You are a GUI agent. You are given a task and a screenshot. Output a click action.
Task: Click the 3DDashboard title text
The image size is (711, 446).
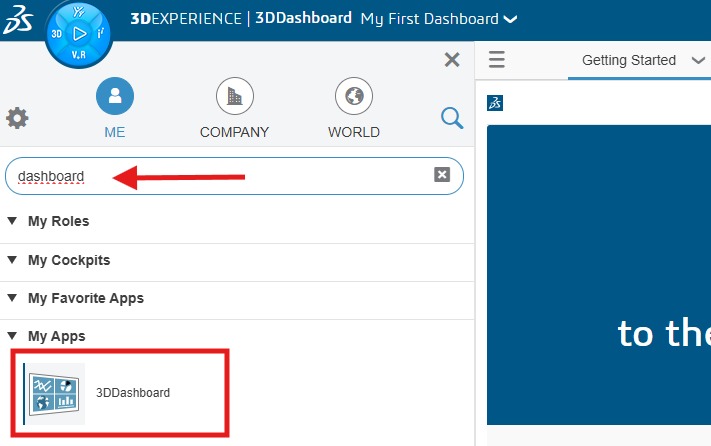(x=303, y=18)
